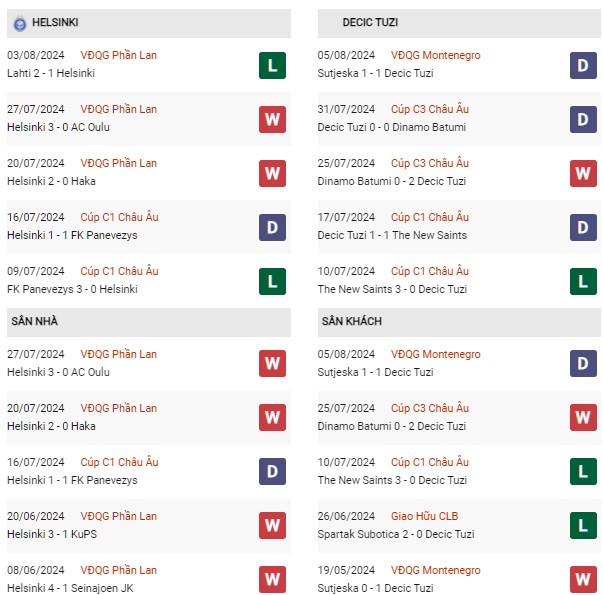Screen dimensions: 603x595
Task: Click the W badge for 25/07 Dinamo Batumi 0-2 in top Decic Tuzi list
Action: point(583,173)
